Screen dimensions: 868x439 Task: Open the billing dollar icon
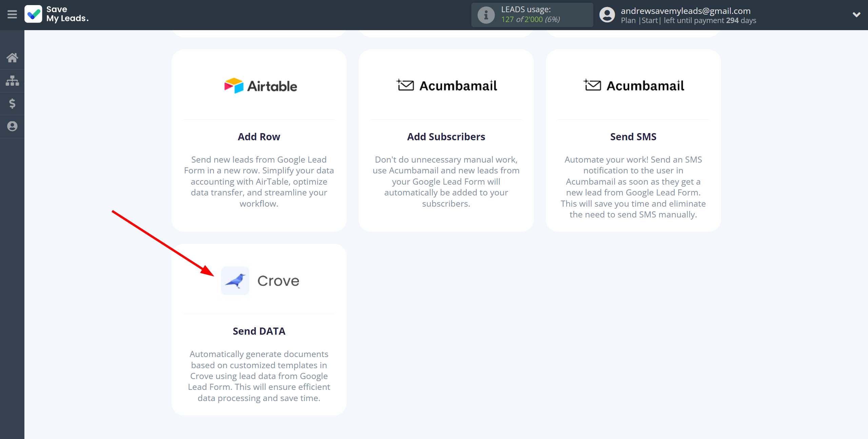(12, 103)
